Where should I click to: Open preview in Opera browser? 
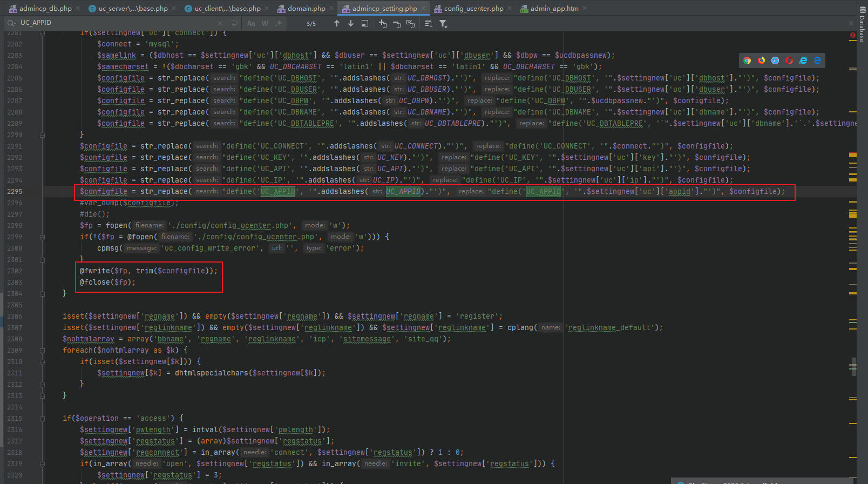(789, 60)
